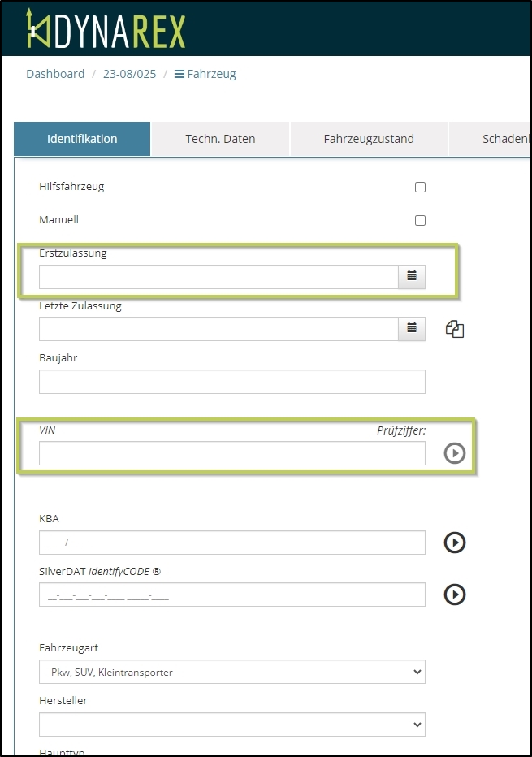
Task: Switch to the Techn. Daten tab
Action: point(220,139)
